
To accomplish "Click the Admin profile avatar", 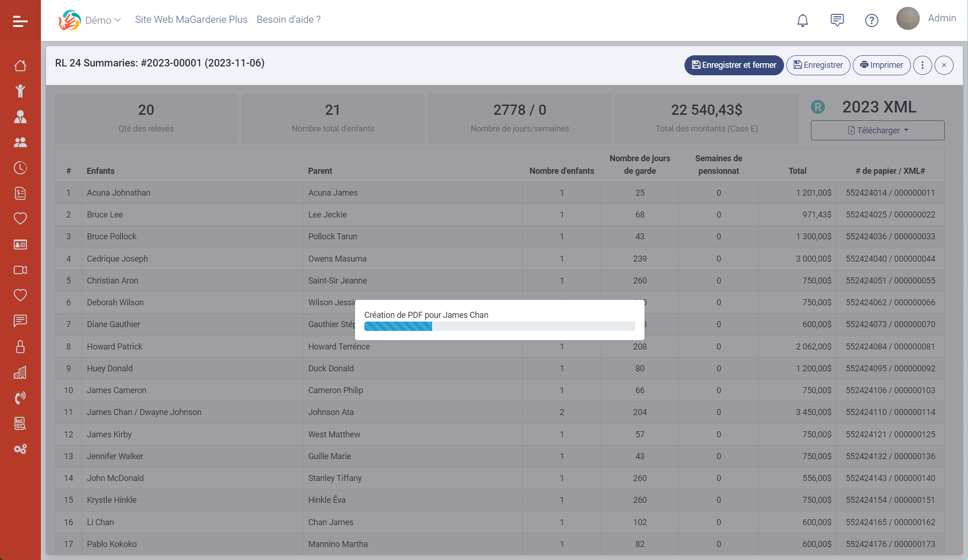I will 908,19.
